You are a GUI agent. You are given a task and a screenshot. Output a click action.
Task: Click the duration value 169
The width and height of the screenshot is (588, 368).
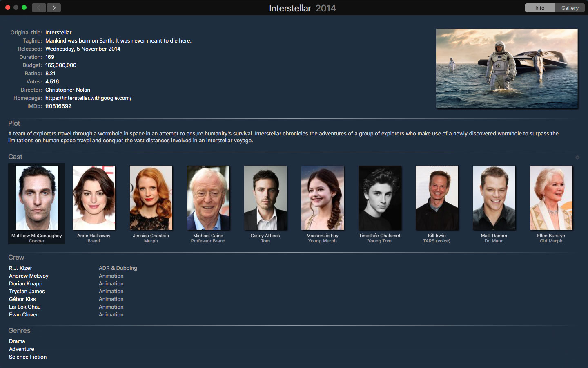(x=50, y=57)
